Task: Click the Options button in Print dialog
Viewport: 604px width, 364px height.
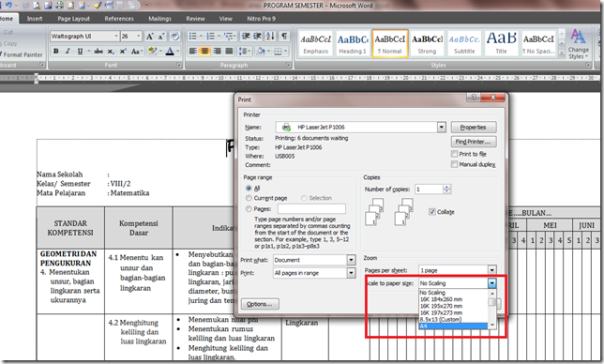Action: pyautogui.click(x=260, y=304)
